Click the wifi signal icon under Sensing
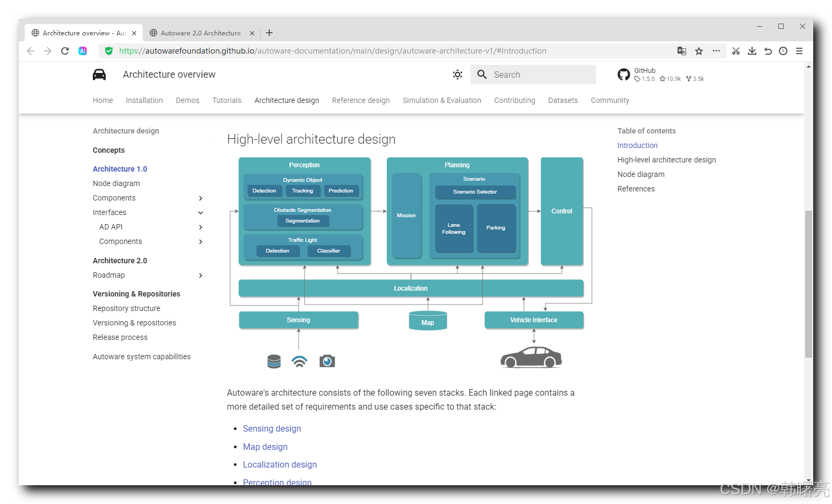This screenshot has width=832, height=504. point(299,362)
